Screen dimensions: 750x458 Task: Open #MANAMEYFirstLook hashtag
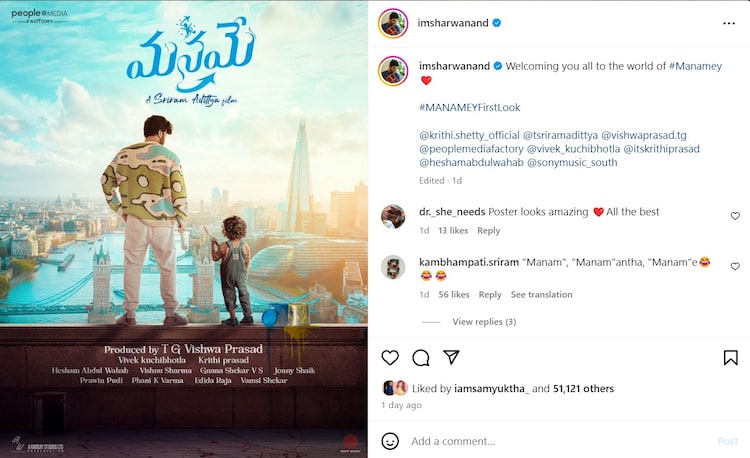pyautogui.click(x=469, y=108)
